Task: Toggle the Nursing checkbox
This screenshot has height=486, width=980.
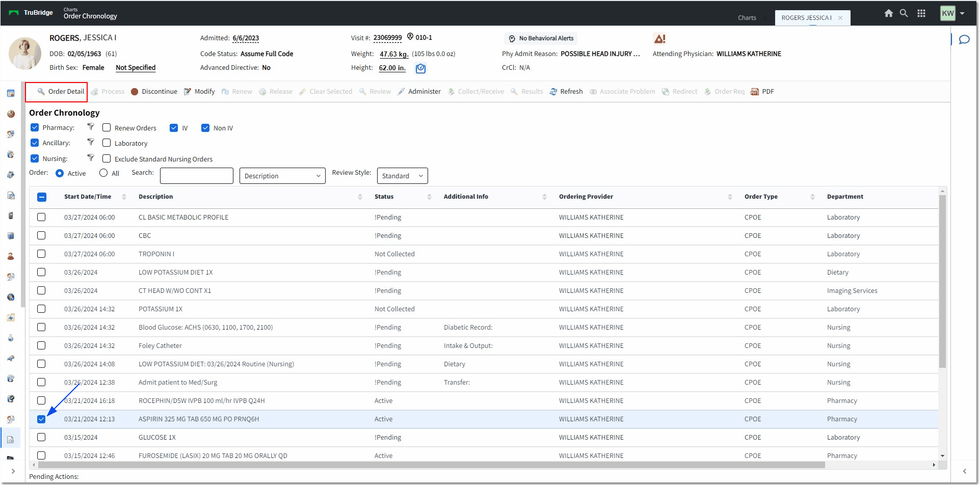Action: (35, 158)
